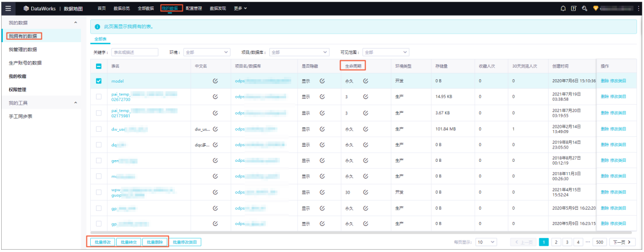Open the vertical dots menu at top right

(x=640, y=8)
